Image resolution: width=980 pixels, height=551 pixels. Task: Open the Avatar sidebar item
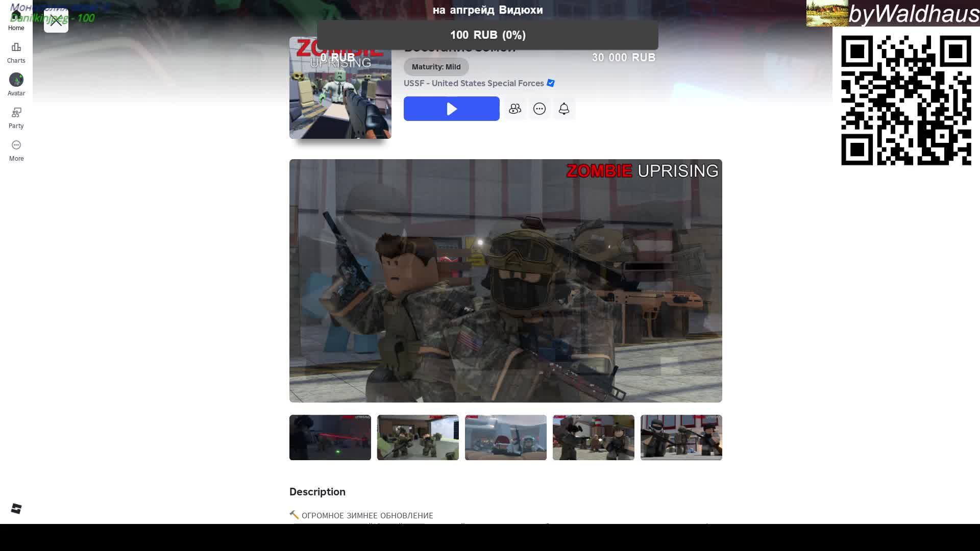coord(16,85)
